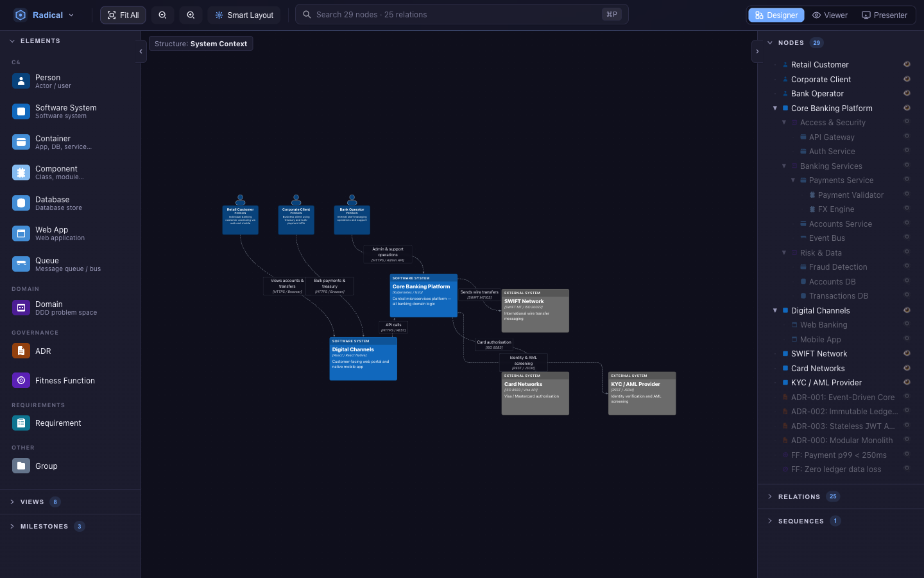Screen dimensions: 924x578
Task: Toggle visibility of SWIFT Network node
Action: tap(907, 353)
